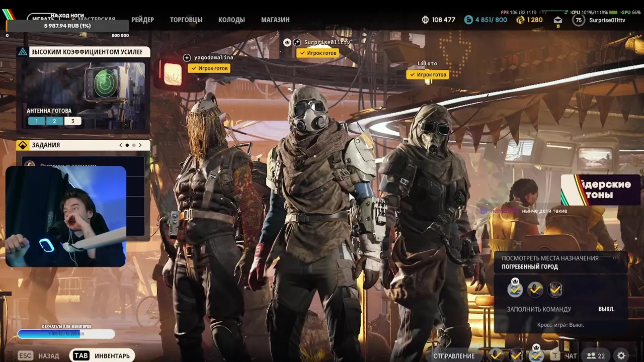
Task: Click first avatar beside ОТПРАВЛЕНИЕ in bottom bar
Action: pos(497,355)
